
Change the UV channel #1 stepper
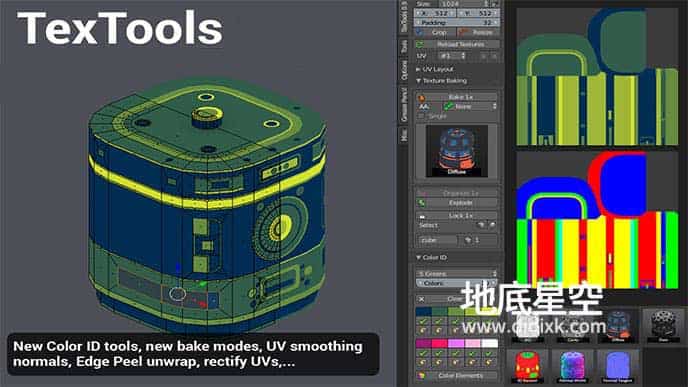(452, 56)
